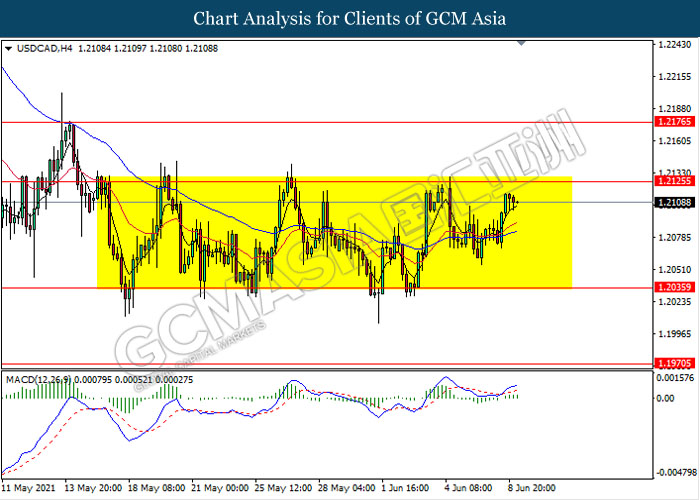Click the 1.20235 price scale value
The width and height of the screenshot is (700, 500).
click(x=673, y=302)
